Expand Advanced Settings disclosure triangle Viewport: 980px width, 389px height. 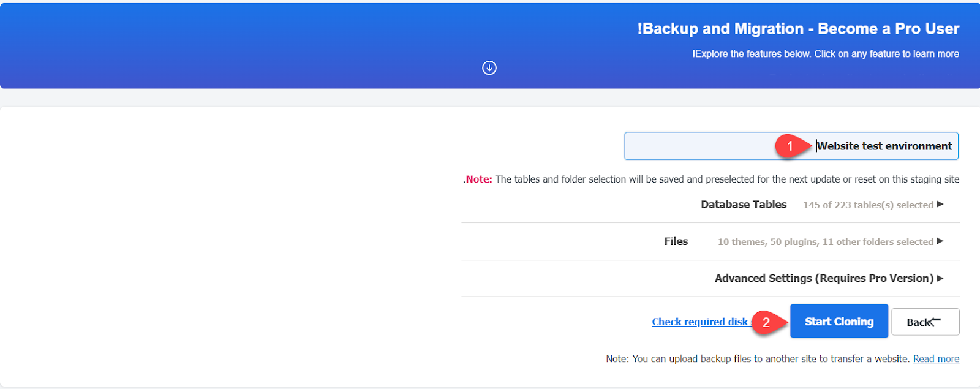pyautogui.click(x=940, y=278)
